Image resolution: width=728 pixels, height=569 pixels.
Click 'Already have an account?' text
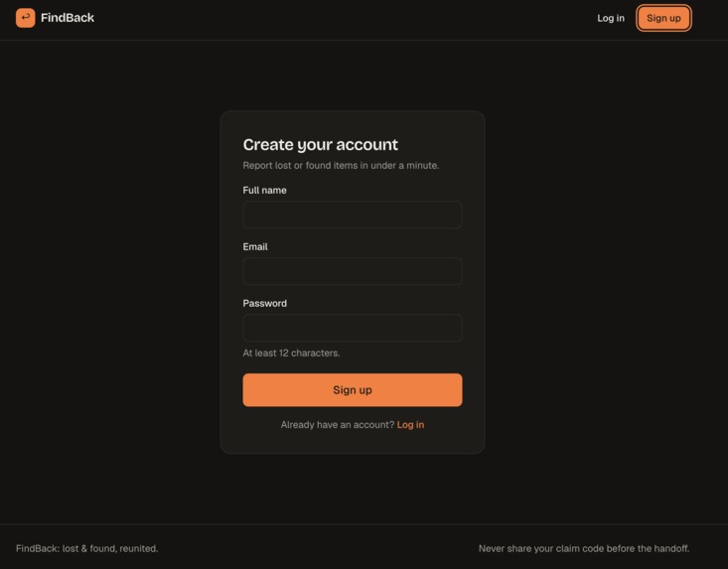[338, 425]
